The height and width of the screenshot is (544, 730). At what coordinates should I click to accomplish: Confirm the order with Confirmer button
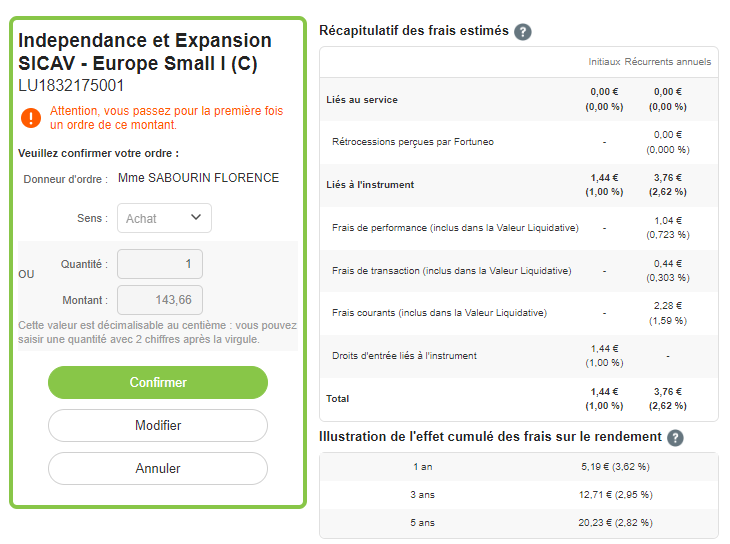(158, 382)
